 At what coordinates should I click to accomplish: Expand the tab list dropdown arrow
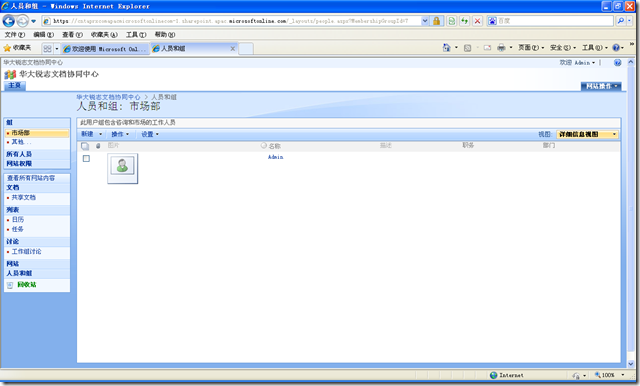point(57,49)
